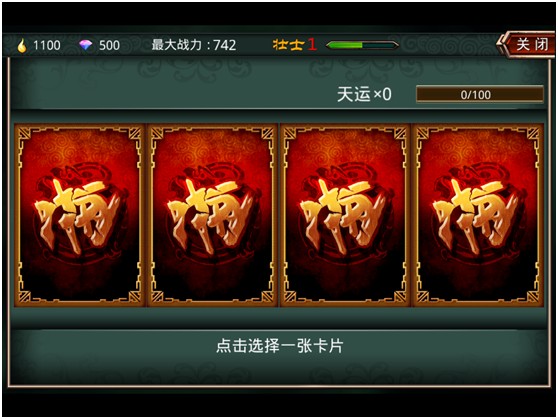Screen dimensions: 558x419
Task: Click the 最大战力 : 742 text
Action: [x=194, y=45]
